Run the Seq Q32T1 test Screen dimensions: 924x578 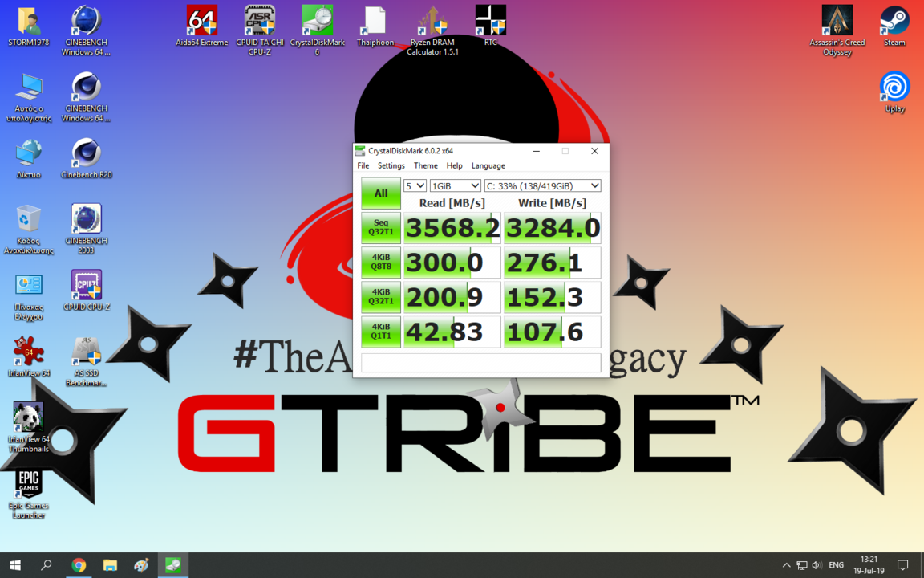[381, 228]
